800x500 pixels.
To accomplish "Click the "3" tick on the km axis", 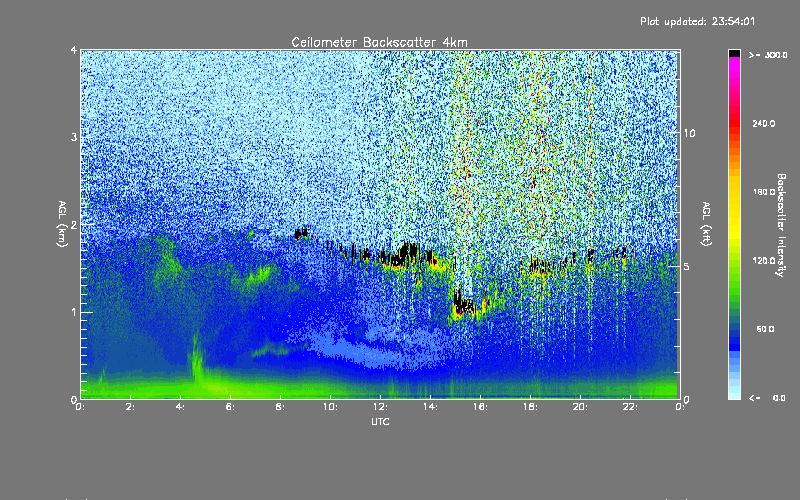I will [74, 137].
